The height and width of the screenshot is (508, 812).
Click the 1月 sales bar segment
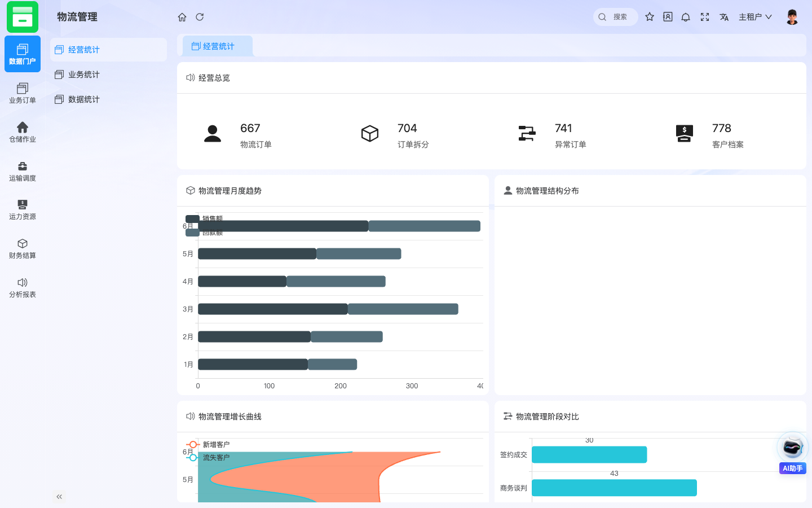point(253,364)
